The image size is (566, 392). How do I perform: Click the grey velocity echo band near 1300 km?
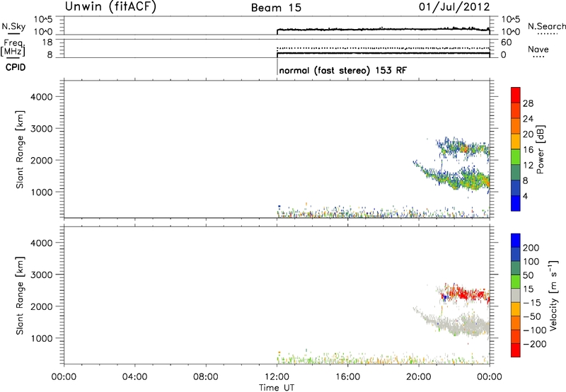[466, 325]
